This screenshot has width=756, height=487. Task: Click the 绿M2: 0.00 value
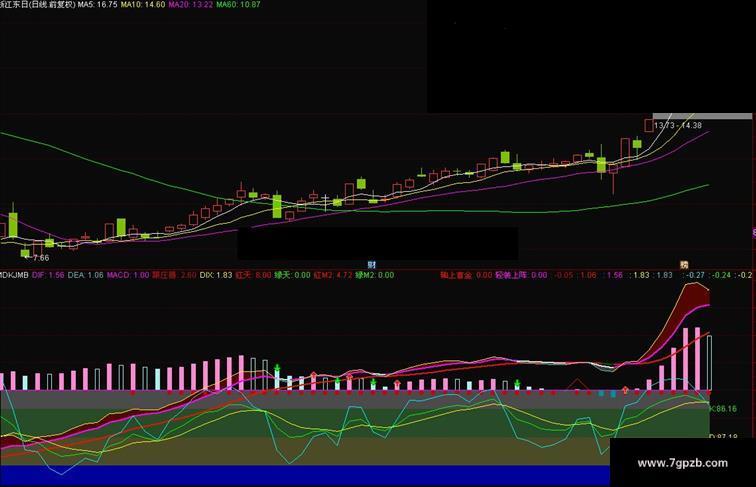click(375, 275)
